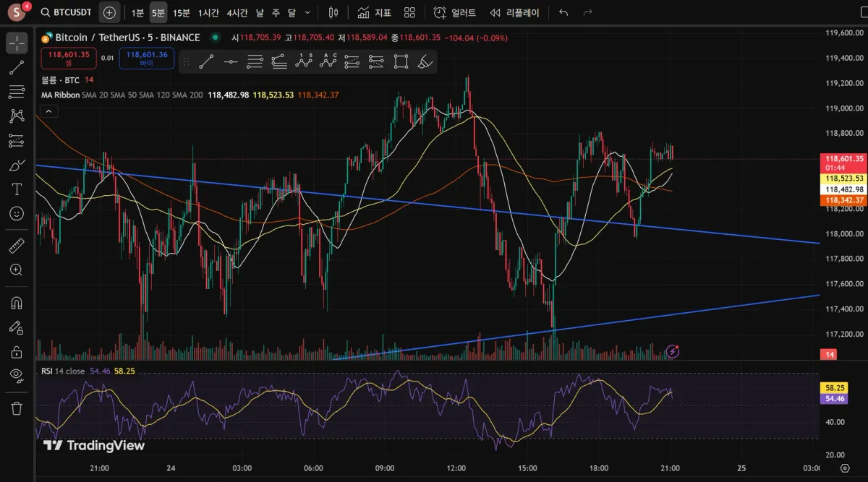
Task: Activate the zoom in tool
Action: pyautogui.click(x=17, y=270)
